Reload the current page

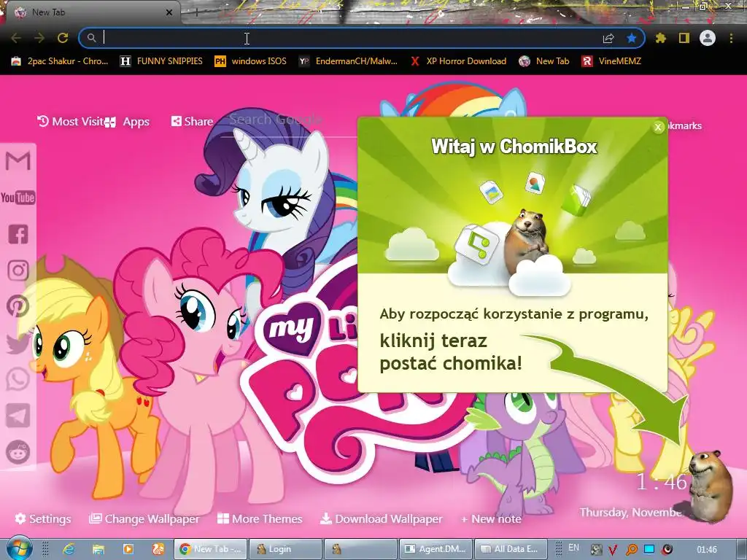(x=63, y=38)
